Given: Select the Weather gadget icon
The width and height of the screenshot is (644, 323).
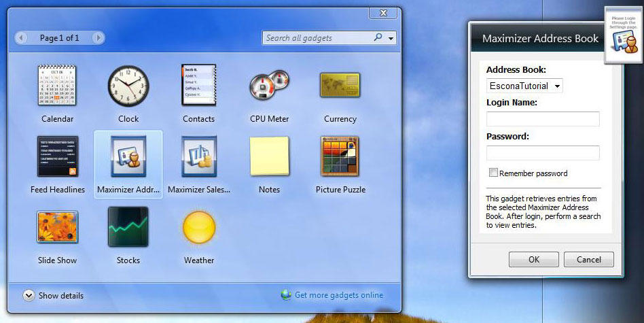Looking at the screenshot, I should tap(199, 227).
